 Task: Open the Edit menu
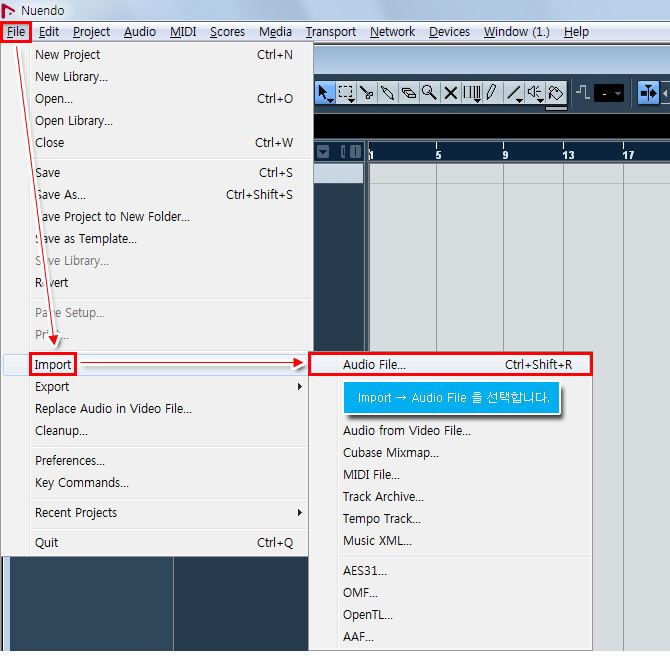click(x=48, y=32)
